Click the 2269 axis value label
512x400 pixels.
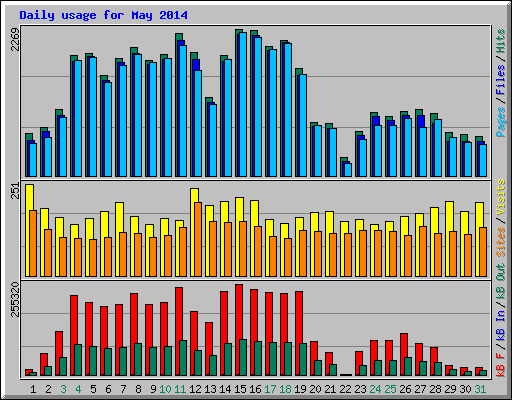[x=15, y=40]
